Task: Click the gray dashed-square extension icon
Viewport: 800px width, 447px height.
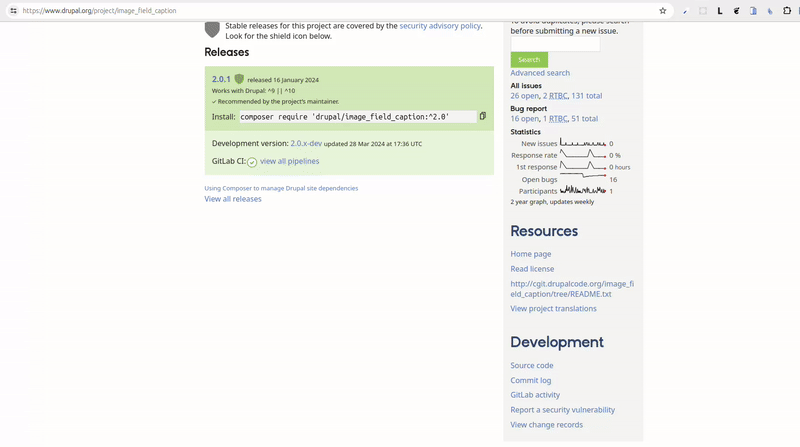Action: [x=703, y=11]
